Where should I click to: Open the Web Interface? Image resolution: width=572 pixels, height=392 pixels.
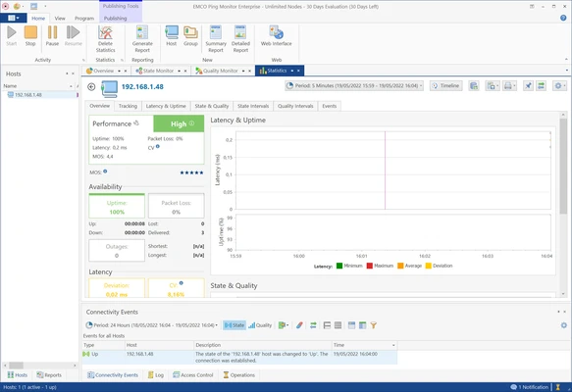(x=276, y=35)
